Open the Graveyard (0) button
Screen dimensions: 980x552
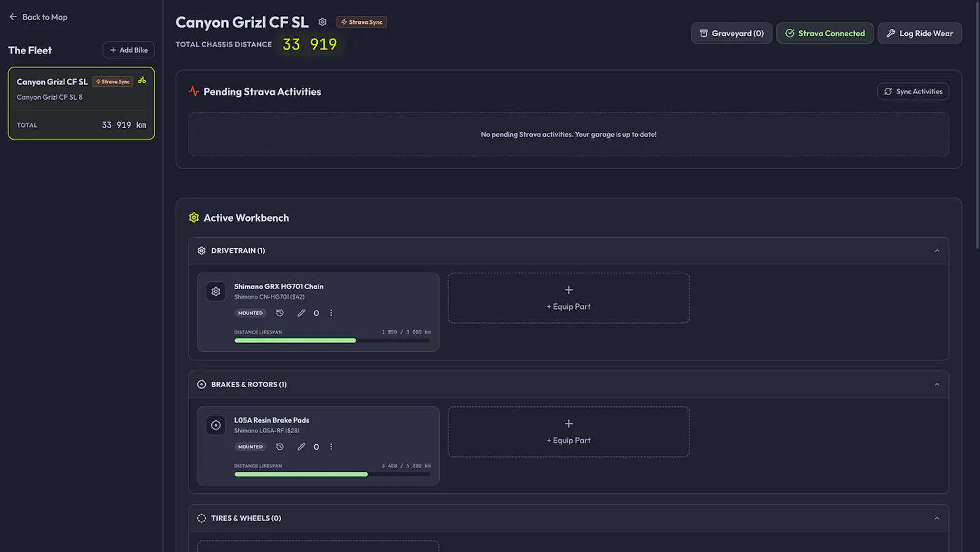coord(731,33)
